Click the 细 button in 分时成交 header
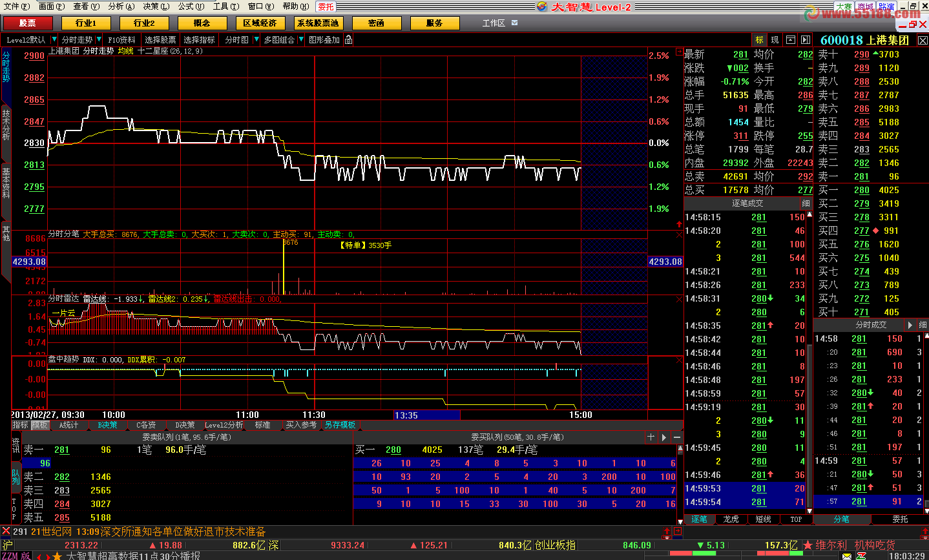This screenshot has height=560, width=929. (923, 325)
